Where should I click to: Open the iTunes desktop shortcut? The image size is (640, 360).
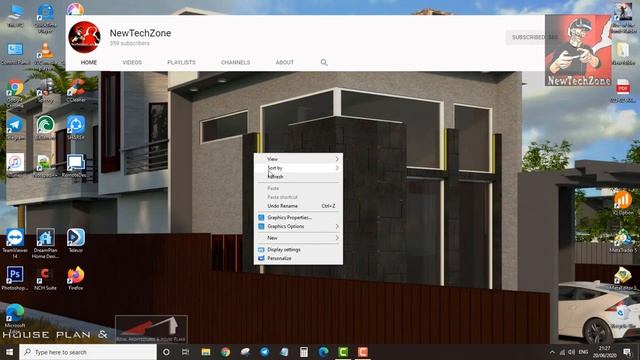[15, 165]
